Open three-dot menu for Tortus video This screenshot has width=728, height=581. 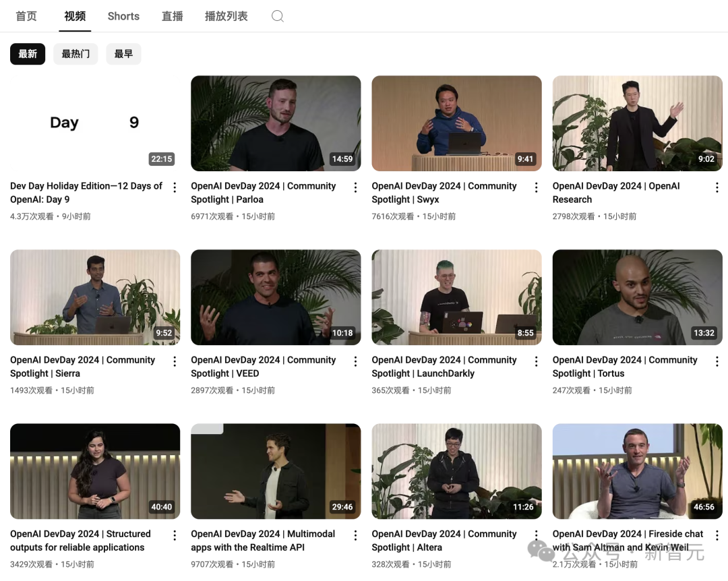[717, 361]
